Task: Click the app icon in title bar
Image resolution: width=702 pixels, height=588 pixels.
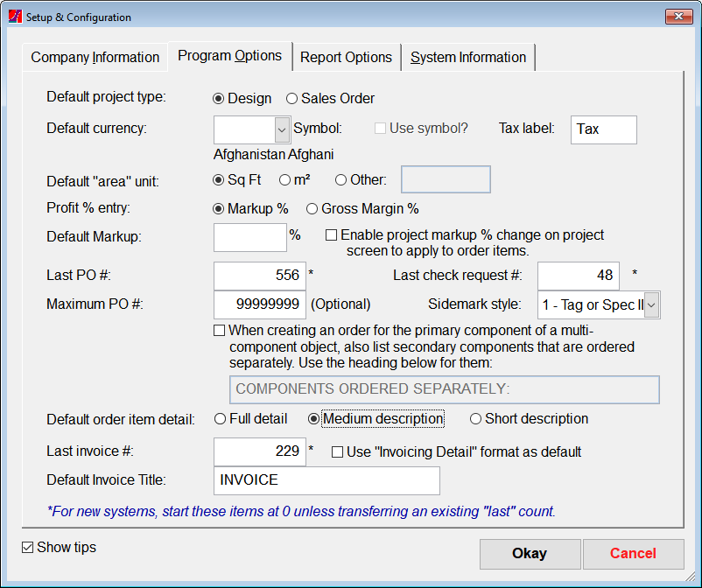Action: pos(15,17)
